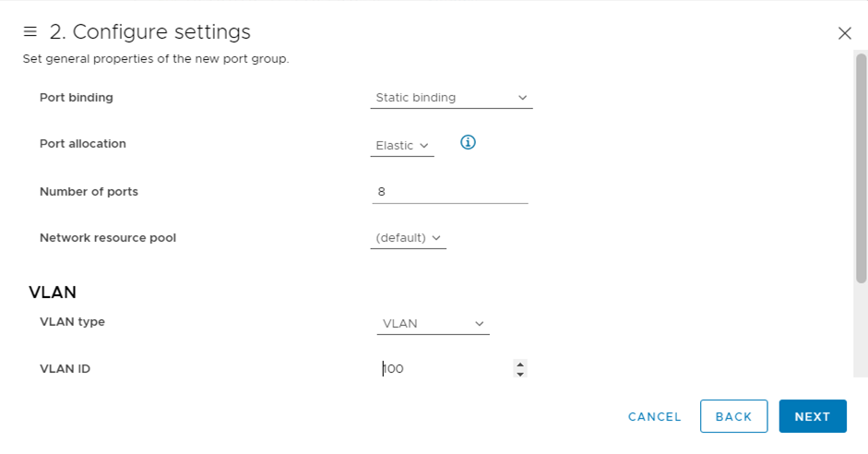
Task: Increase VLAN ID with up arrow
Action: (520, 364)
